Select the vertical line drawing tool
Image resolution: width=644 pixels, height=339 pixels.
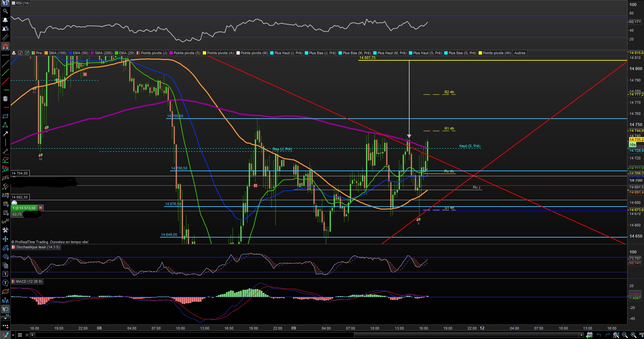tap(5, 143)
